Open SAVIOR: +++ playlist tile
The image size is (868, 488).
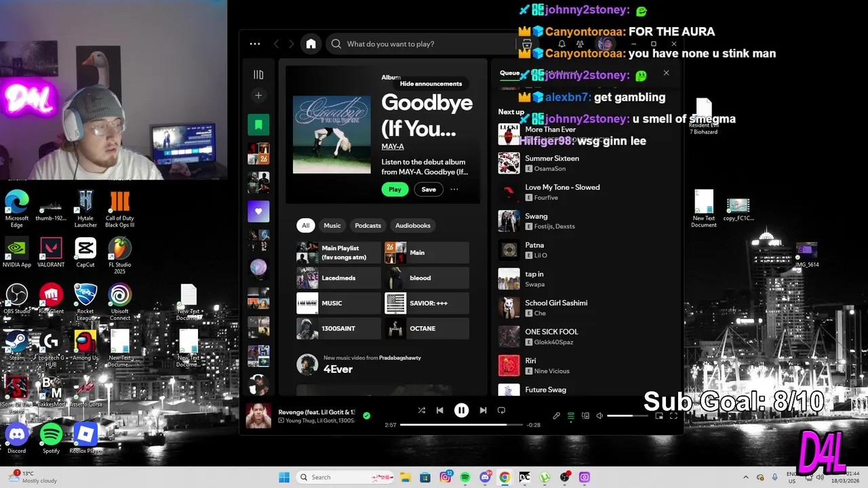click(427, 303)
